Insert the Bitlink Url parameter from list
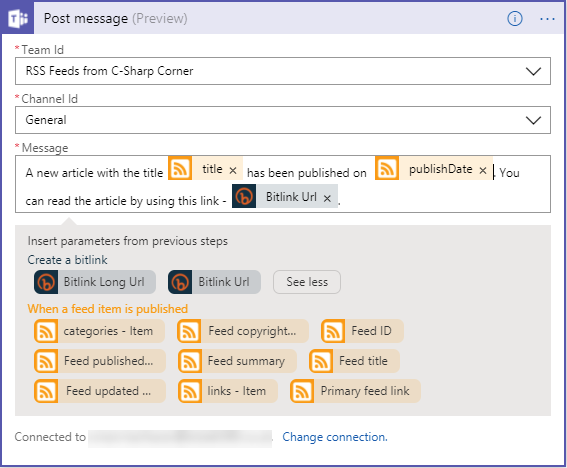The width and height of the screenshot is (567, 468). click(x=214, y=282)
